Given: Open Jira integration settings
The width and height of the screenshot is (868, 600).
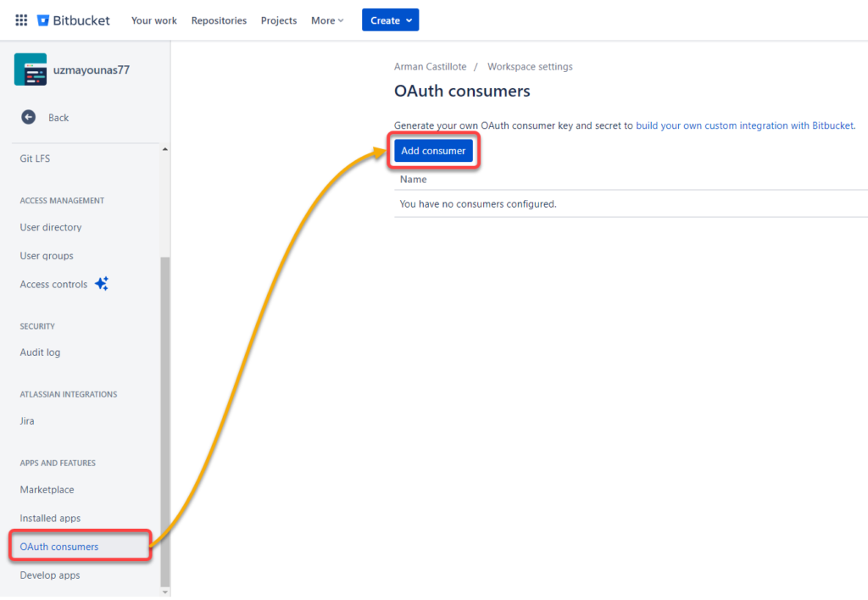Looking at the screenshot, I should click(27, 421).
